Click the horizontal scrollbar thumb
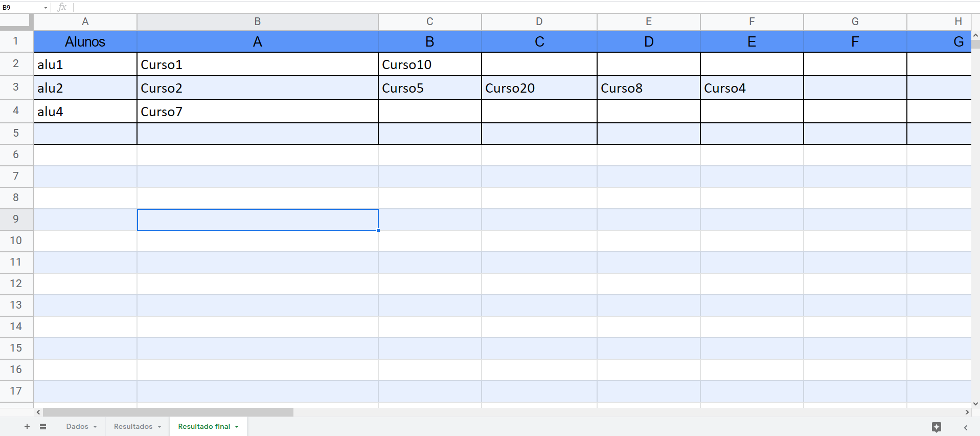The image size is (980, 436). click(168, 412)
